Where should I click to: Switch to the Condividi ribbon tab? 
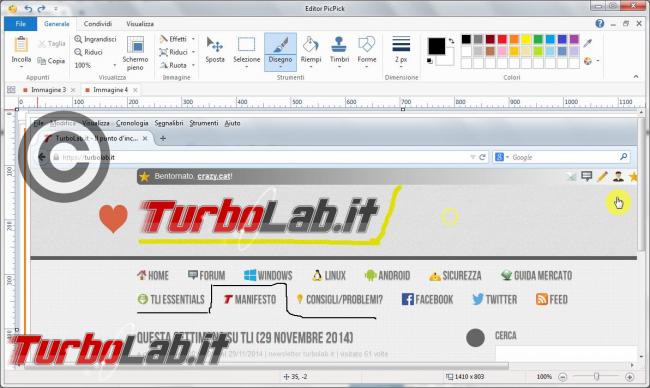(98, 24)
